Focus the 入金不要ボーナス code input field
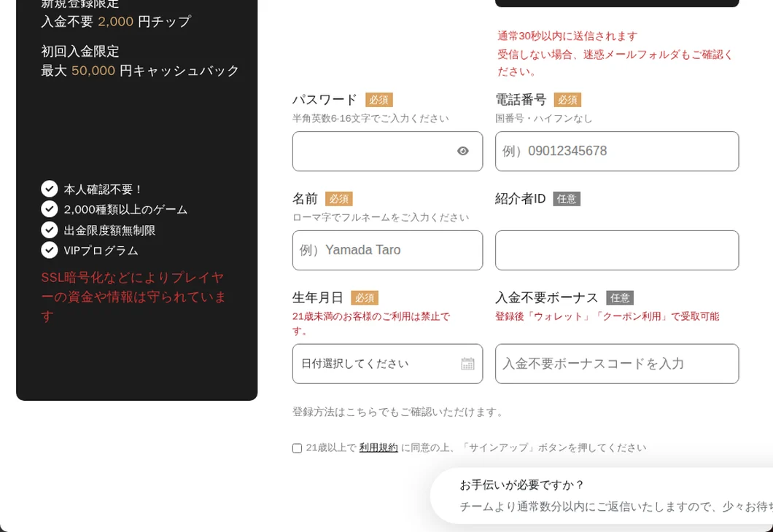The height and width of the screenshot is (532, 773). tap(617, 364)
